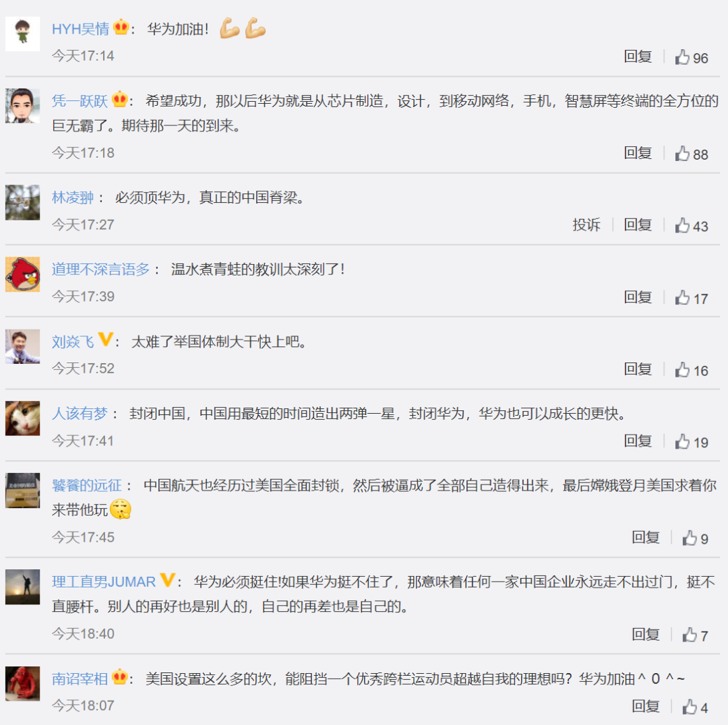Open the 投诉 link on 林凌翀's comment
The width and height of the screenshot is (728, 725).
click(586, 224)
